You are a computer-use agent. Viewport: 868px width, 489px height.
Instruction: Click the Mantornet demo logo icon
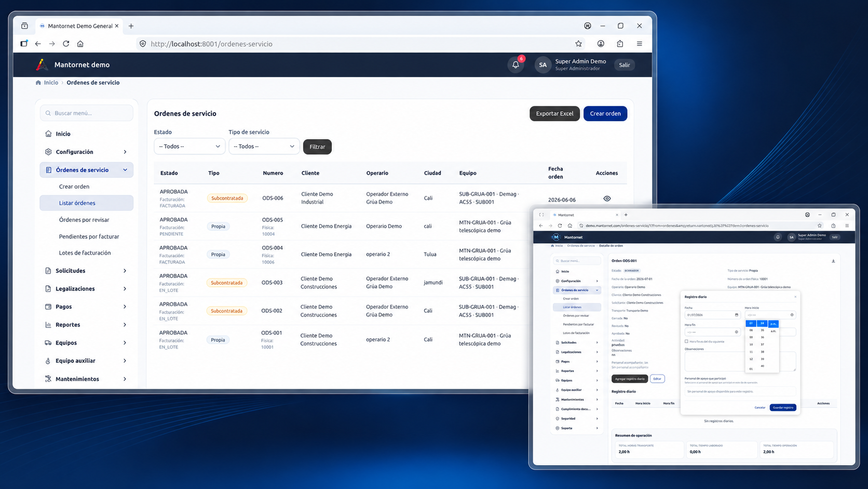[x=42, y=64]
